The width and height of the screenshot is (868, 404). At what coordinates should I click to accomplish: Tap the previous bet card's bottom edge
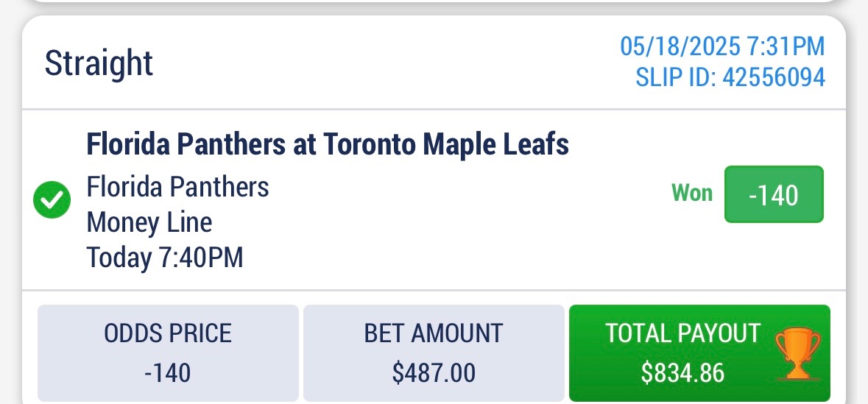(x=434, y=1)
